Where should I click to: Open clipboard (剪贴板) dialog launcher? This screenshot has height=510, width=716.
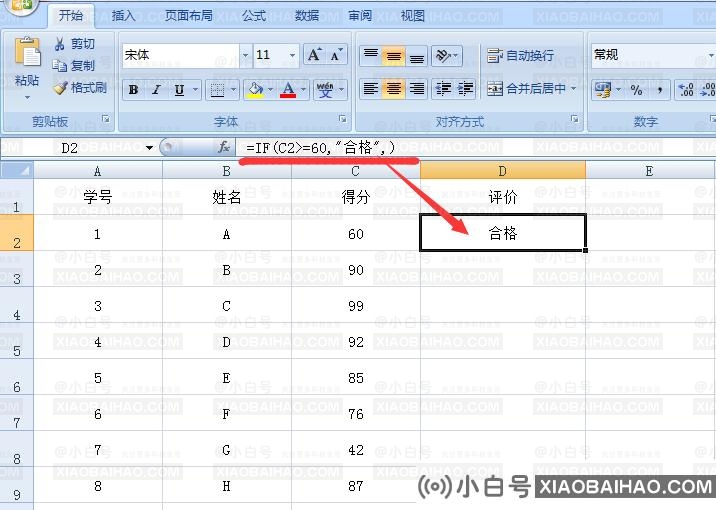coord(106,119)
